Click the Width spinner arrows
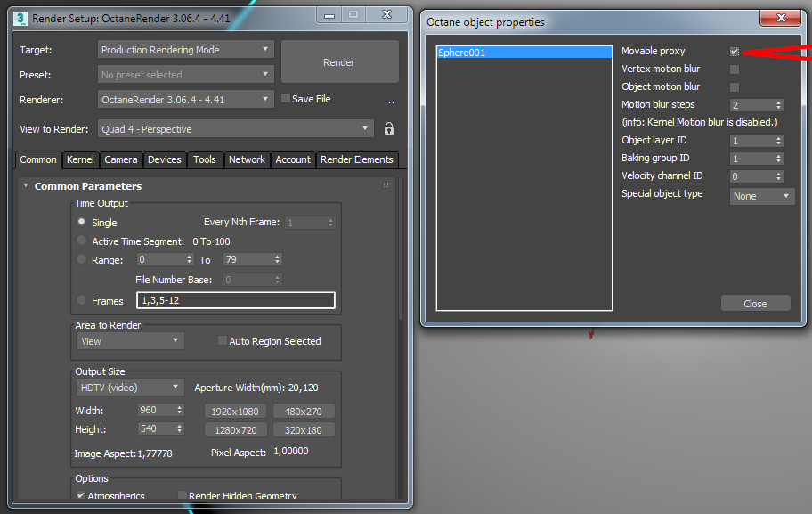Screen dimensions: 812x514 (x=180, y=410)
